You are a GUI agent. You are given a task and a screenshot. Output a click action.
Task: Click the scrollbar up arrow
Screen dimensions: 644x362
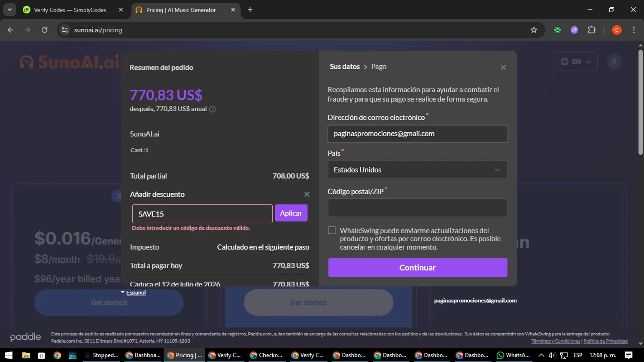(641, 45)
